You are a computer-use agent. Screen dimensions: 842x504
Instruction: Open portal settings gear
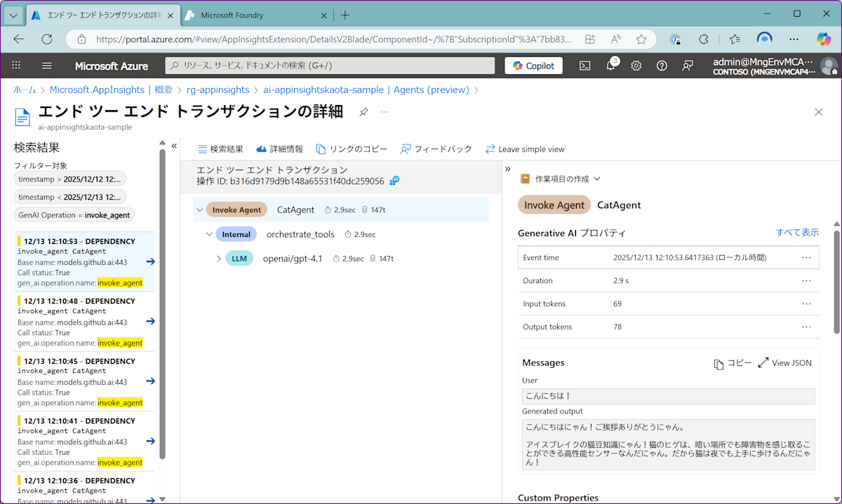click(636, 65)
